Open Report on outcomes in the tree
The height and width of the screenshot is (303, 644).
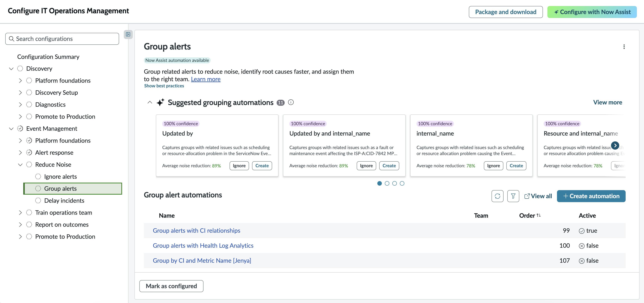[x=62, y=224]
